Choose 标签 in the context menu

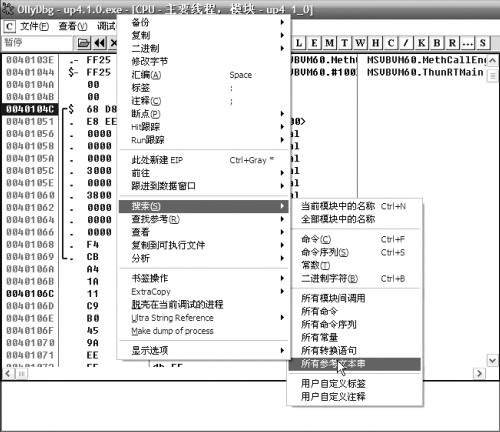tap(203, 88)
